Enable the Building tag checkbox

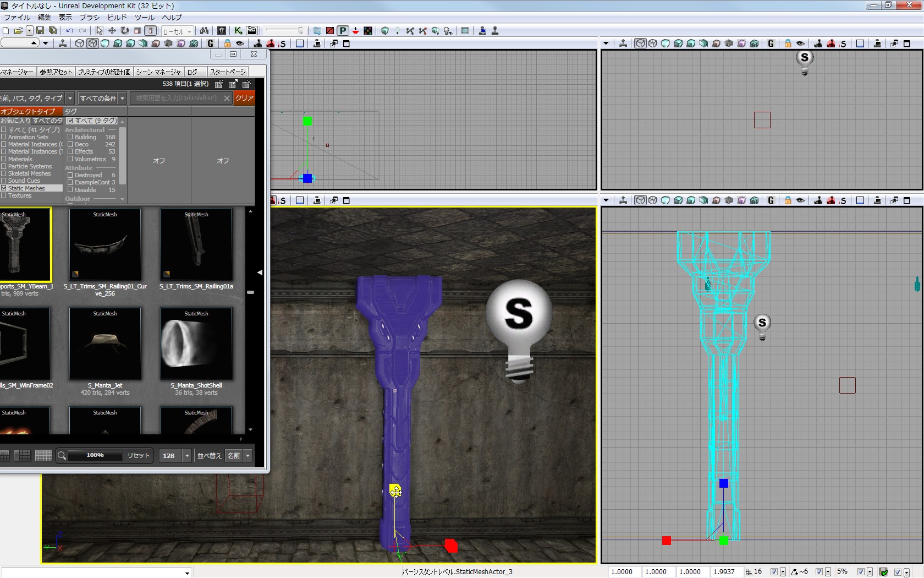70,137
